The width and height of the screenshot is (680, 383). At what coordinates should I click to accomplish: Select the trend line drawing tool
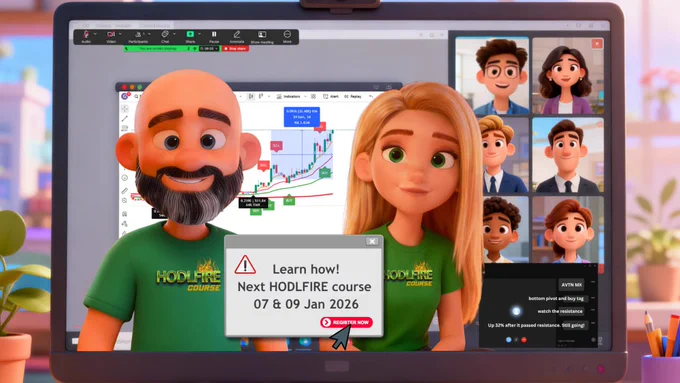tap(125, 118)
